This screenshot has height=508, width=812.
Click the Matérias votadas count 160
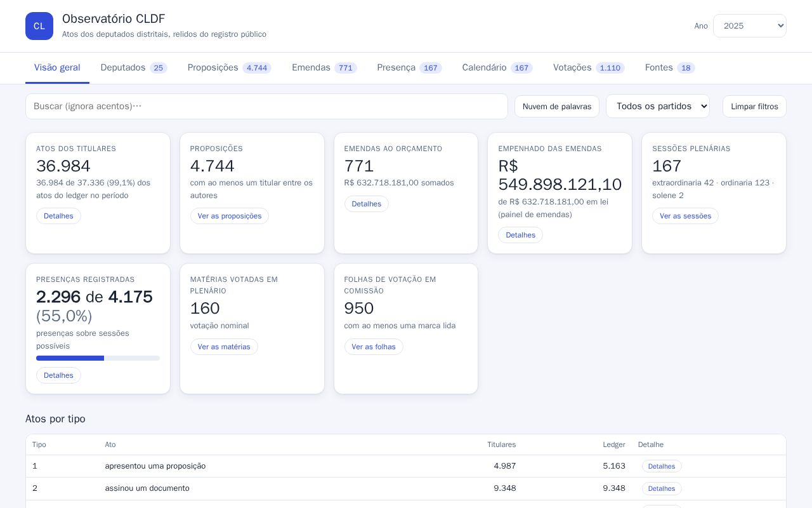coord(205,309)
